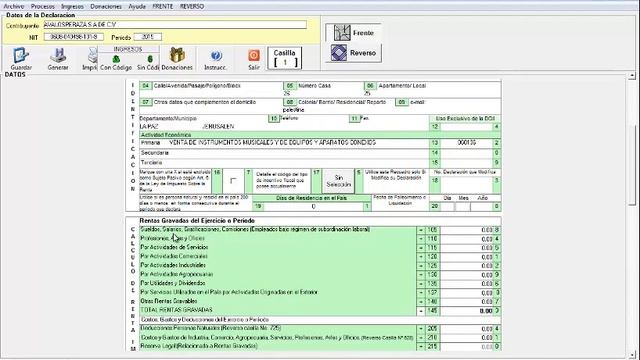Screen dimensions: 640x360
Task: Click the No. Declaración que Modifica field 18
Action: (x=467, y=180)
